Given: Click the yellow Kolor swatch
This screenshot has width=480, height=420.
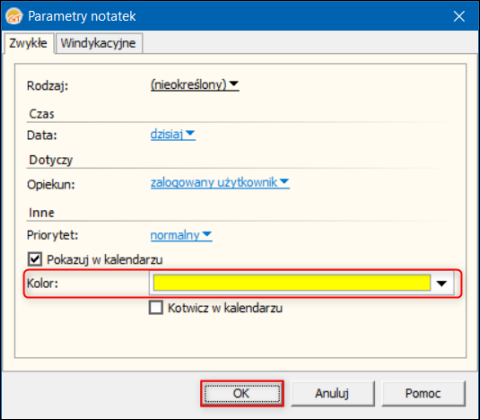Looking at the screenshot, I should point(292,283).
